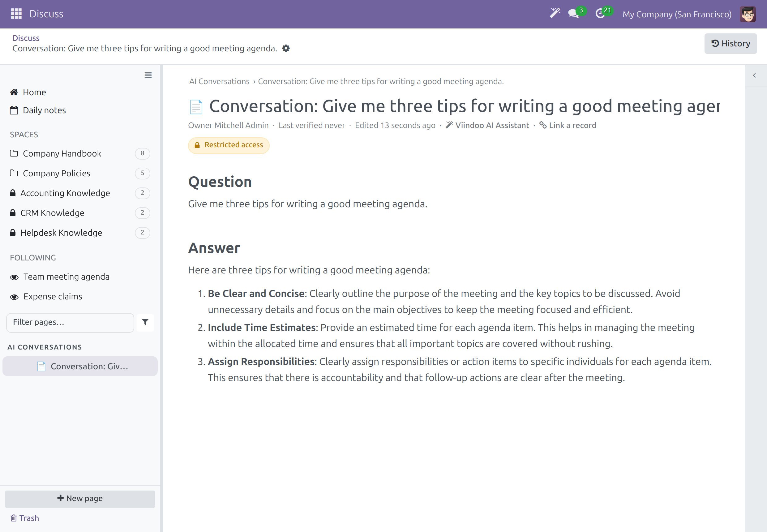Image resolution: width=767 pixels, height=532 pixels.
Task: Click the bold text Assign Responsibilities
Action: click(x=261, y=362)
